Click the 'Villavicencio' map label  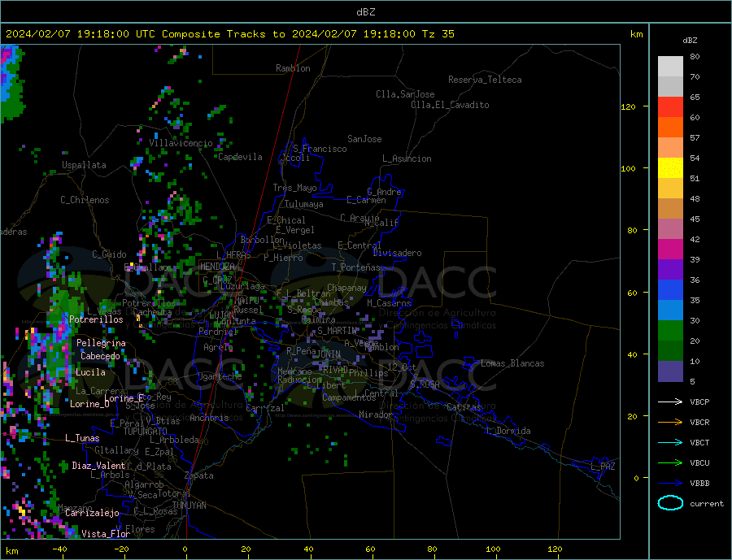(x=181, y=143)
